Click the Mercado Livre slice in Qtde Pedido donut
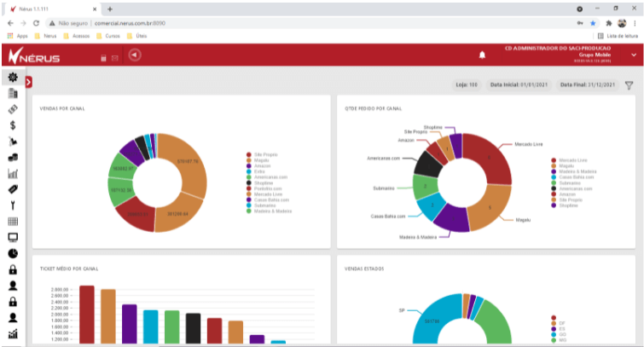644x347 pixels. point(489,157)
